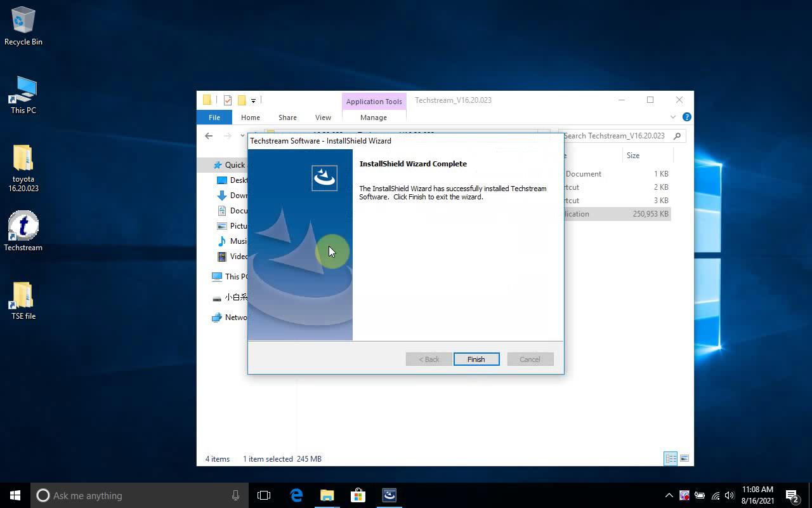
Task: Click Finish to exit the wizard
Action: tap(476, 359)
